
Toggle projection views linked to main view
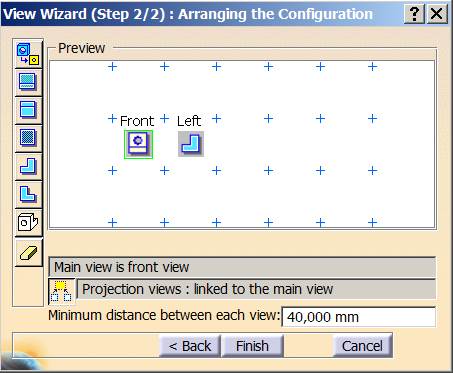[x=62, y=291]
